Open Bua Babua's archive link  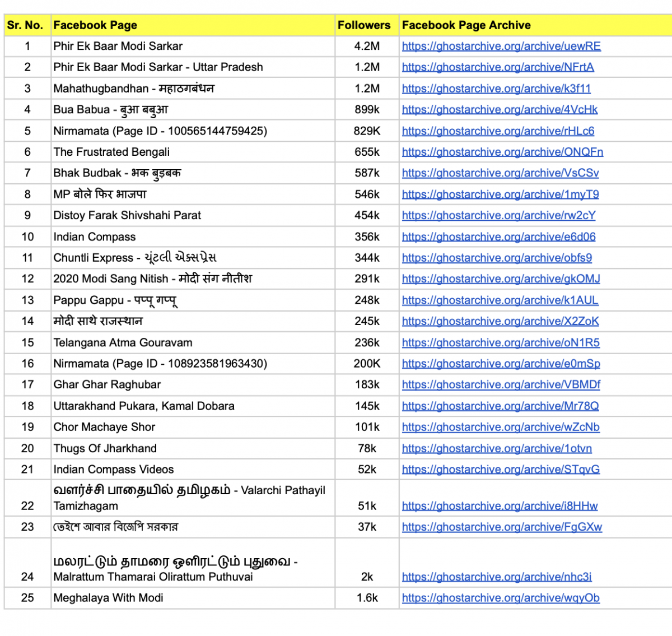tap(500, 110)
